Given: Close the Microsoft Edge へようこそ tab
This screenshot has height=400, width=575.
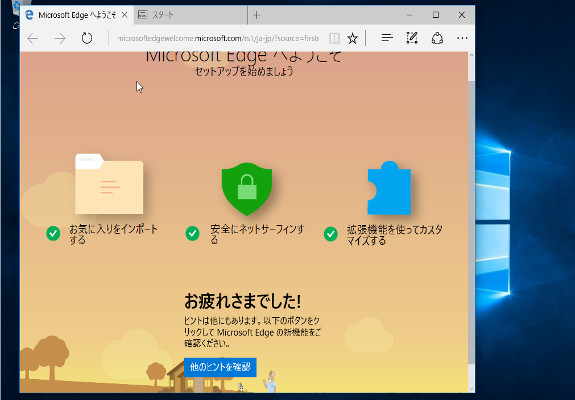Looking at the screenshot, I should 124,15.
